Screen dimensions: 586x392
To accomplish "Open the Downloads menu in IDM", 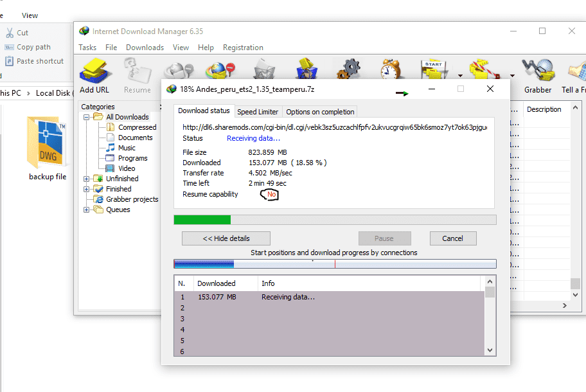I will click(145, 48).
